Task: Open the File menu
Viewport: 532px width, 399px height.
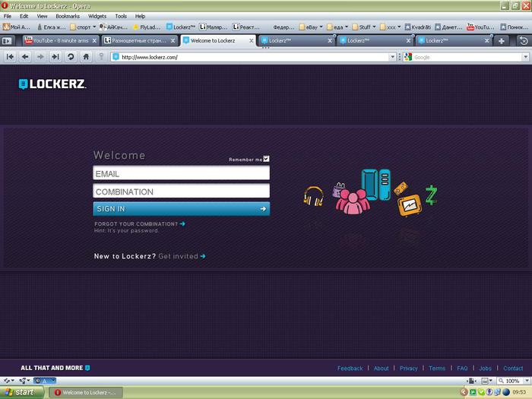Action: coord(8,16)
